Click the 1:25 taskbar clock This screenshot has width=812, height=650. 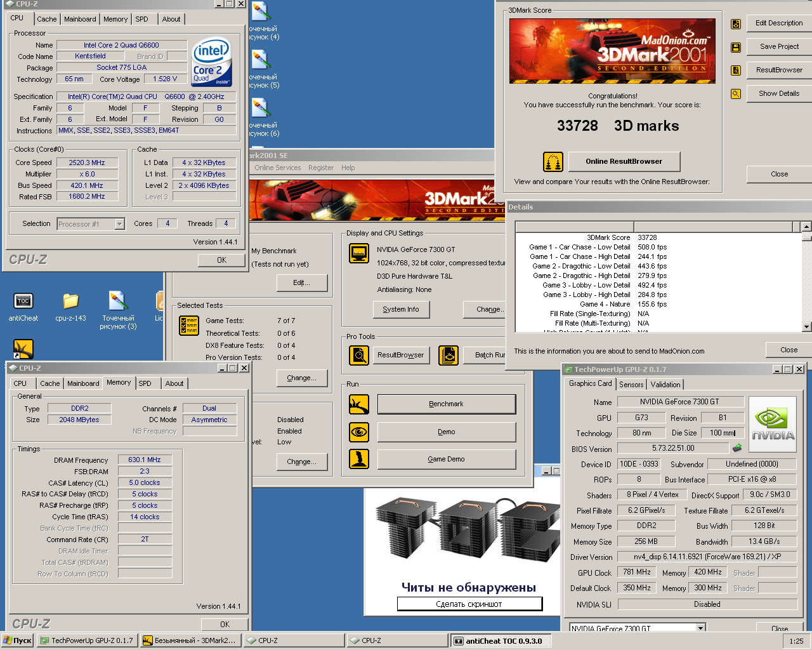(796, 641)
